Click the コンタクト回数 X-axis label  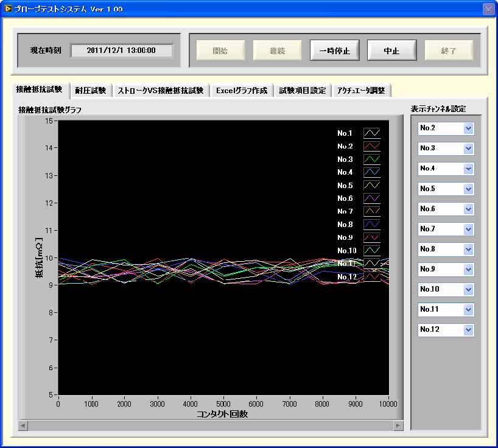pyautogui.click(x=222, y=414)
